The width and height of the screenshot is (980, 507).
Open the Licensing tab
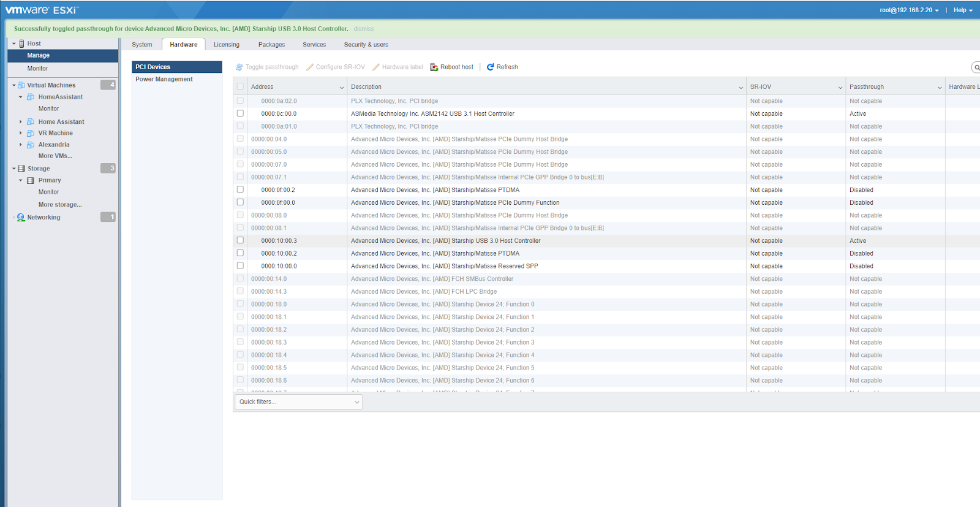(227, 45)
